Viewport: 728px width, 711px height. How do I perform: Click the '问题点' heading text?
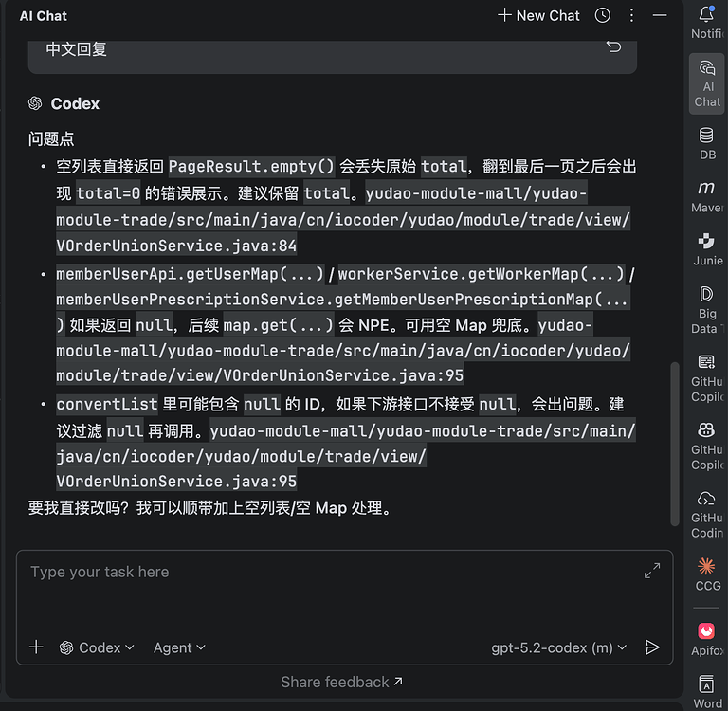(51, 138)
